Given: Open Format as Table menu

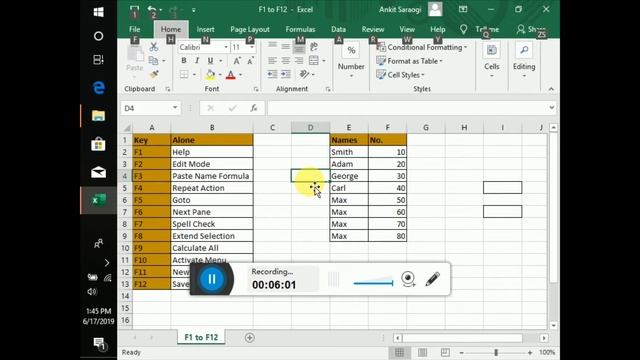Looking at the screenshot, I should tap(409, 61).
